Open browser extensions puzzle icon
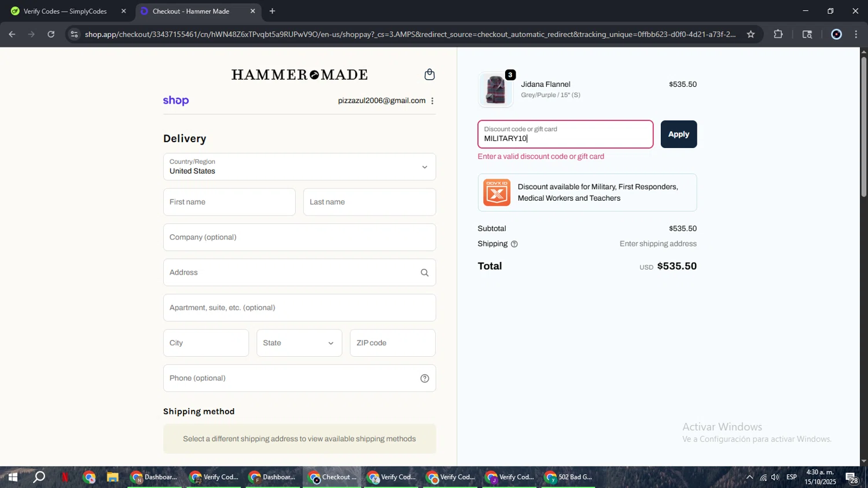Screen dimensions: 868x488 (778, 34)
